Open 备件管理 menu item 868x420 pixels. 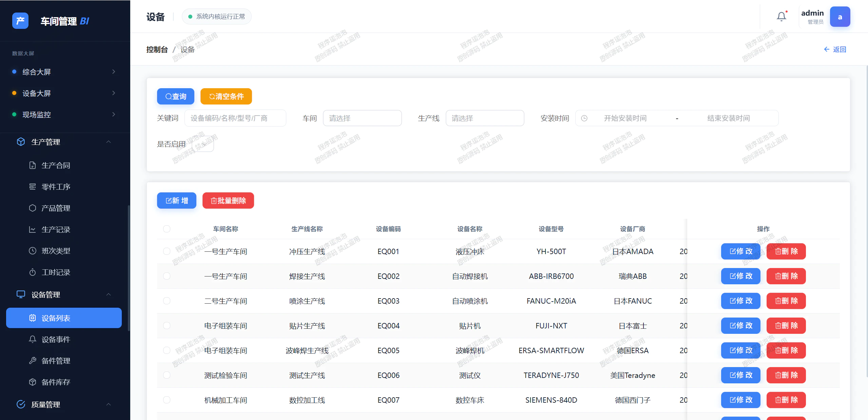click(64, 361)
